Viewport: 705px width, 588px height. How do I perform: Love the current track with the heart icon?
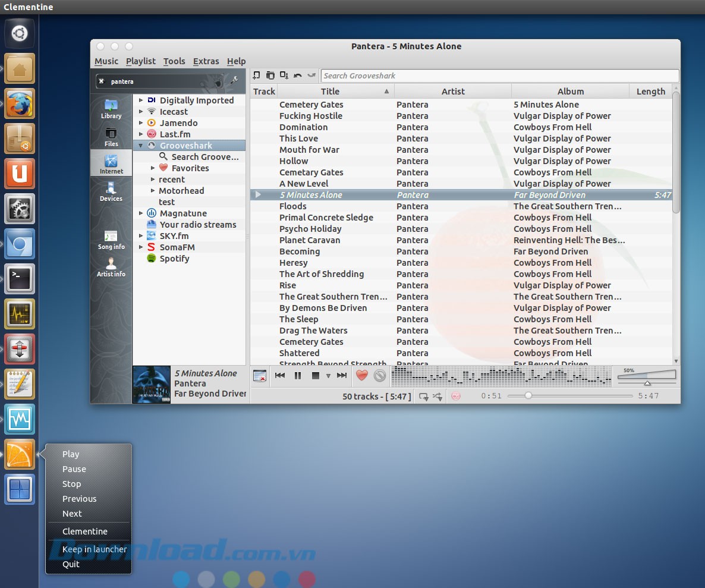(x=362, y=375)
